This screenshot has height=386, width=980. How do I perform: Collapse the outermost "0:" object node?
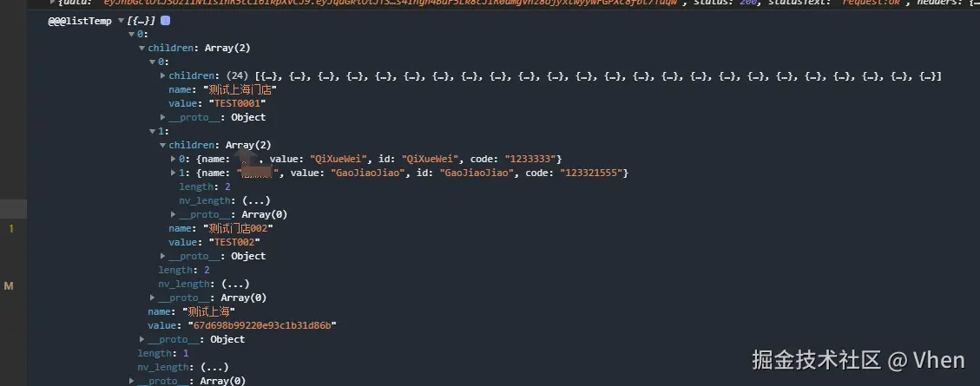[x=132, y=35]
